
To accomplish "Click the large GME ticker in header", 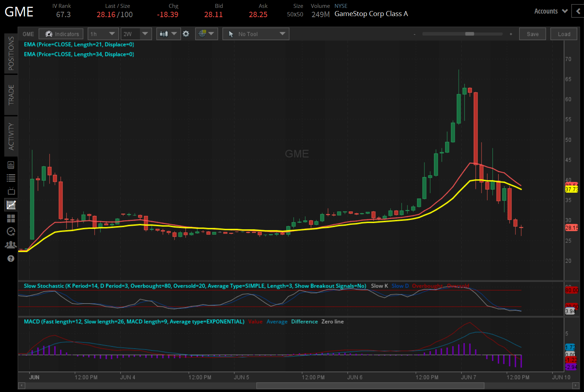I will [19, 12].
